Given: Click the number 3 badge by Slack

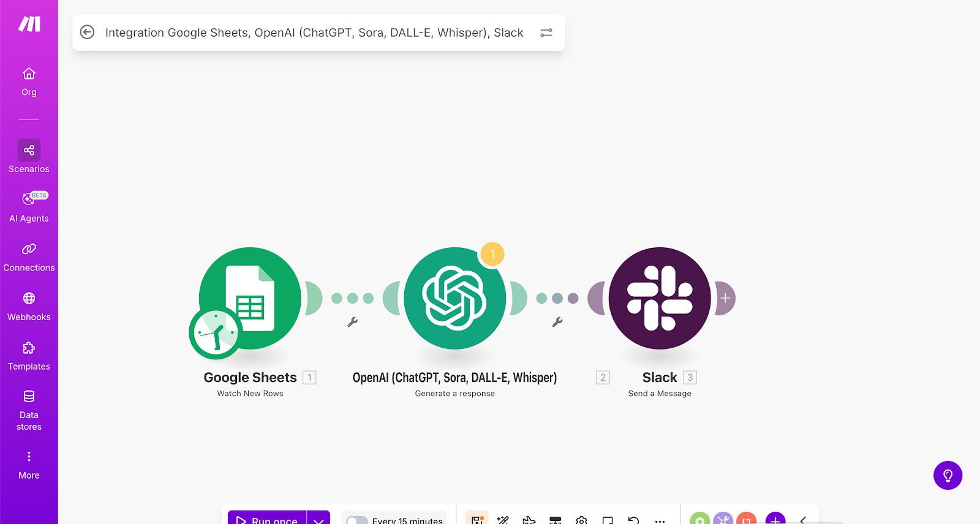Looking at the screenshot, I should pyautogui.click(x=690, y=378).
